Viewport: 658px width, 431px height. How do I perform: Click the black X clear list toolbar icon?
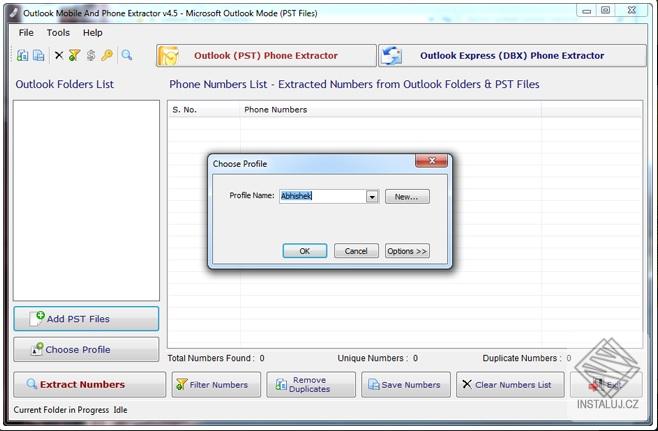tap(59, 55)
